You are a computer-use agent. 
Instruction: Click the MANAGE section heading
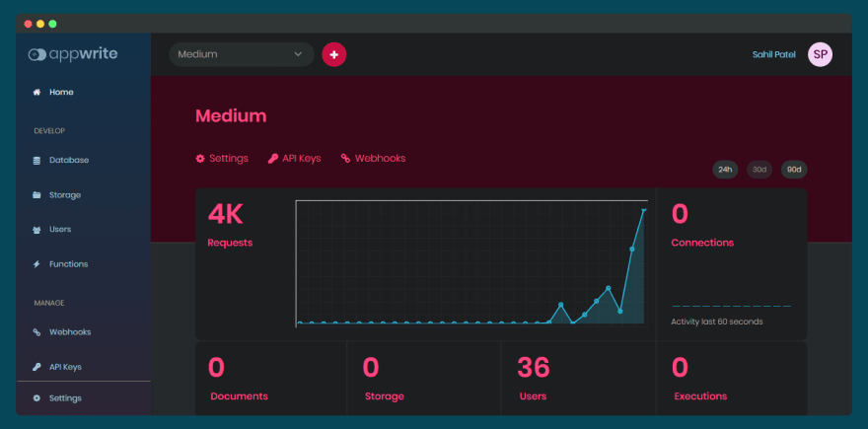pos(49,304)
